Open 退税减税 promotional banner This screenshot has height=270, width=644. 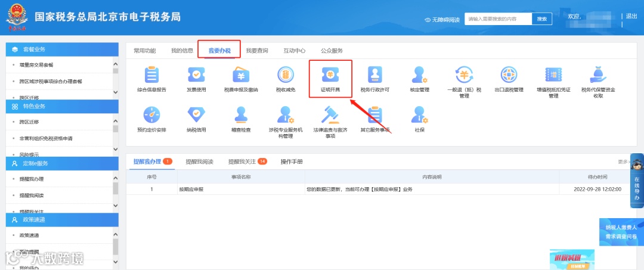tap(572, 259)
